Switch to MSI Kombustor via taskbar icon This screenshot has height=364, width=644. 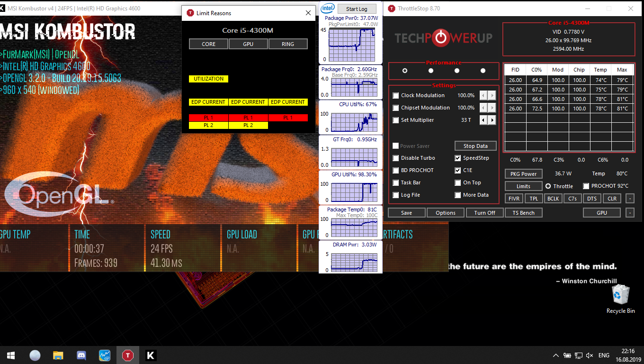151,355
